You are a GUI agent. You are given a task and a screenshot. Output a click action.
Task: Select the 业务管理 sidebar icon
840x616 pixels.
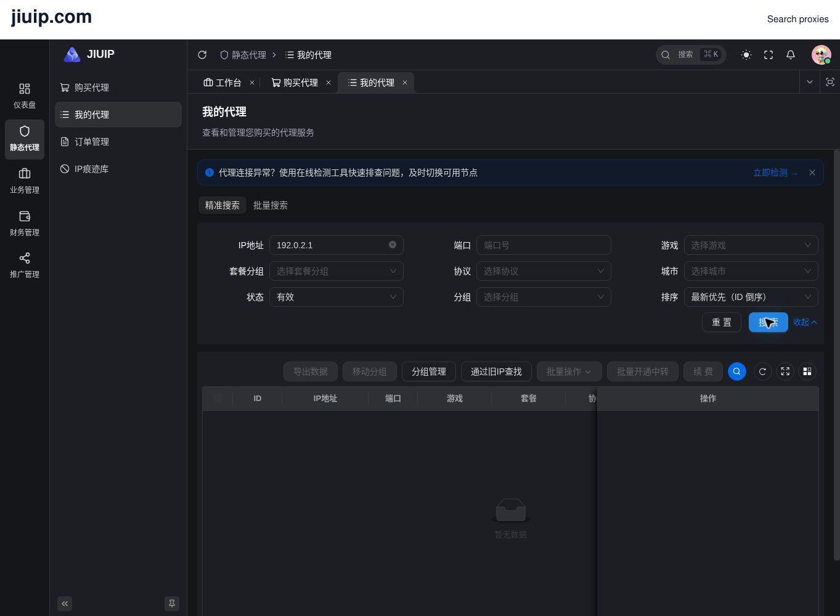coord(25,181)
